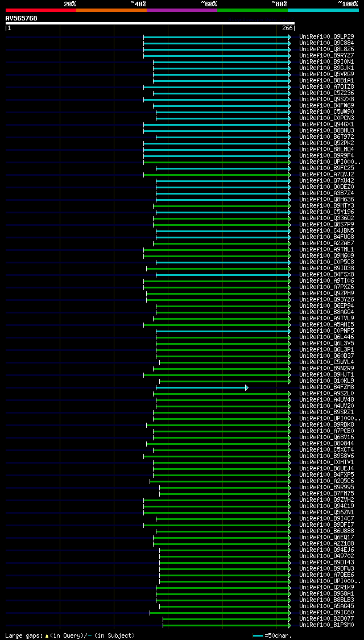Click the green ~80% identity legend segment
Image resolution: width=364 pixels, height=640 pixels.
tap(253, 10)
